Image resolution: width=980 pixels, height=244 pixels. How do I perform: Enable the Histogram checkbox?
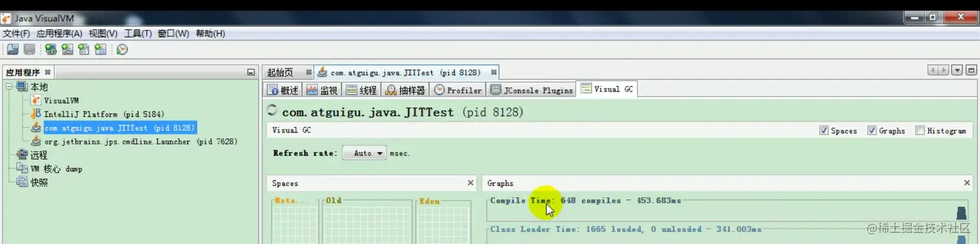click(x=920, y=130)
